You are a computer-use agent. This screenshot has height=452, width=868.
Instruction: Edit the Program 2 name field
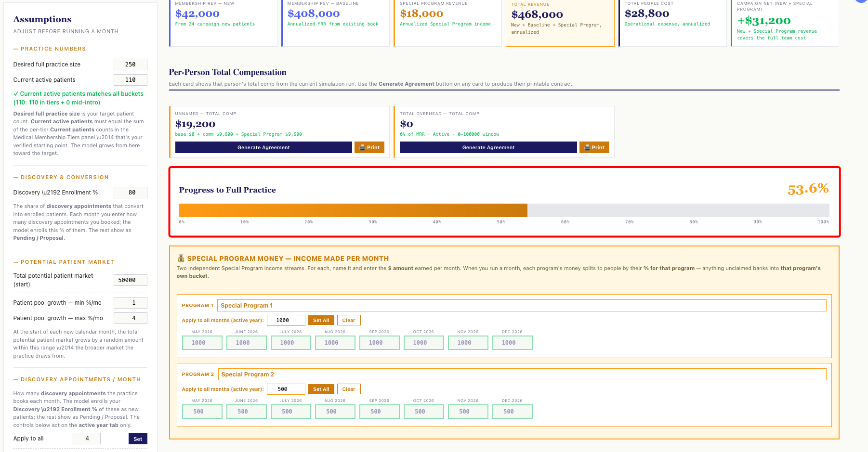[x=522, y=374]
